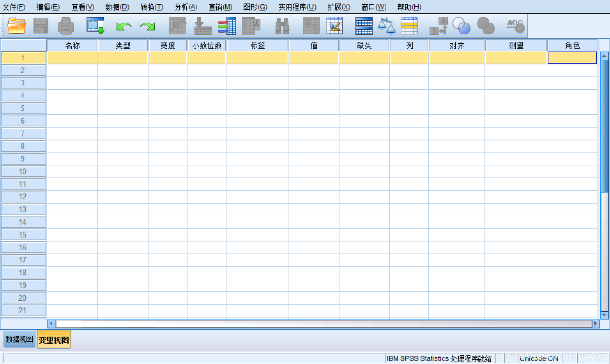Select row header 1
Viewport: 610px width, 364px height.
[23, 58]
